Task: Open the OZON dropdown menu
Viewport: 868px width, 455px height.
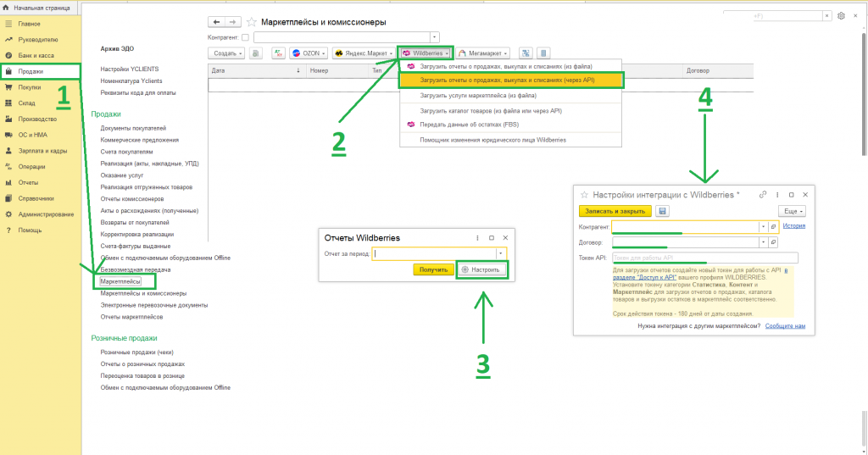Action: tap(309, 53)
